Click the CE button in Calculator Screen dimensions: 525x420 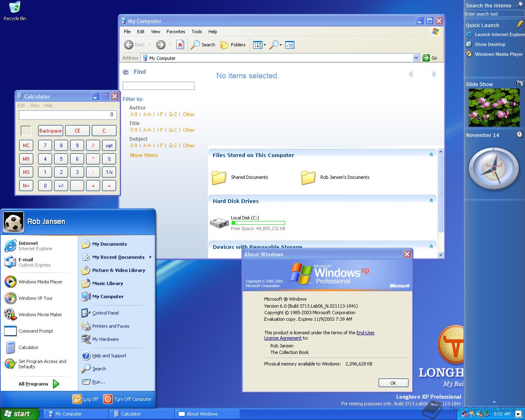[x=78, y=131]
